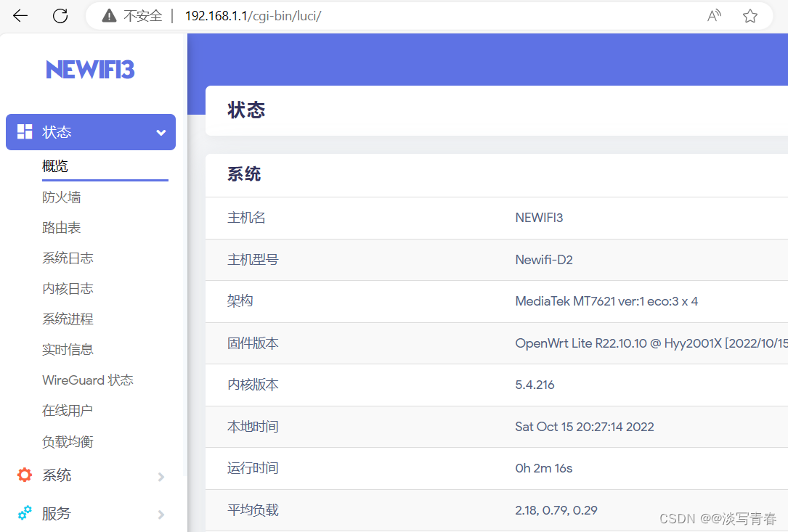The width and height of the screenshot is (788, 532).
Task: Select the 系统 section heading in panel
Action: click(x=244, y=174)
